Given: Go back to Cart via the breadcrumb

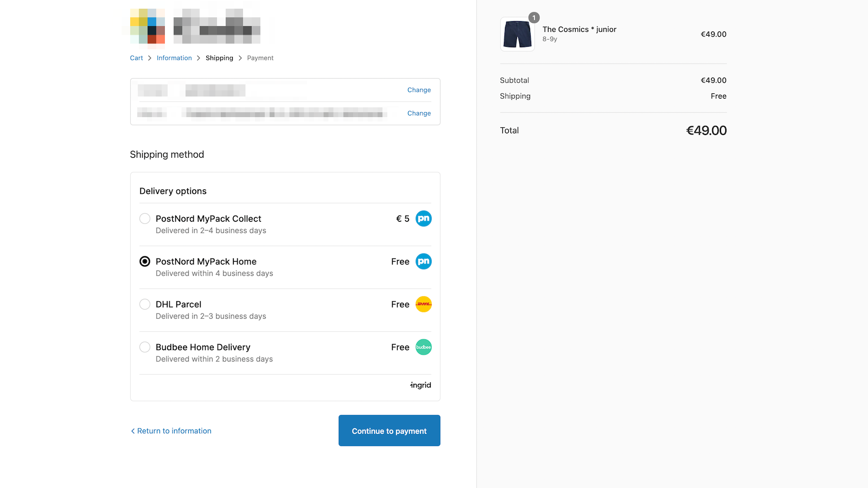Looking at the screenshot, I should click(x=136, y=57).
